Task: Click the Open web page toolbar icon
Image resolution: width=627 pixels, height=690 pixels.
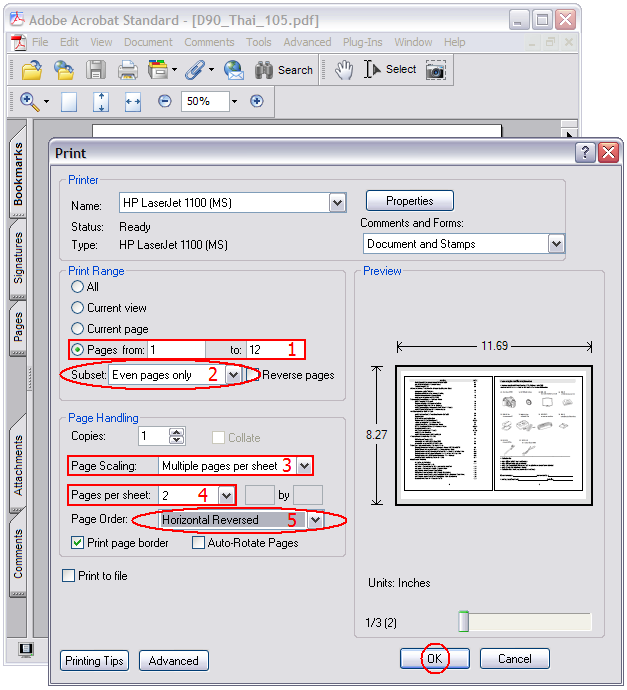Action: pyautogui.click(x=64, y=70)
